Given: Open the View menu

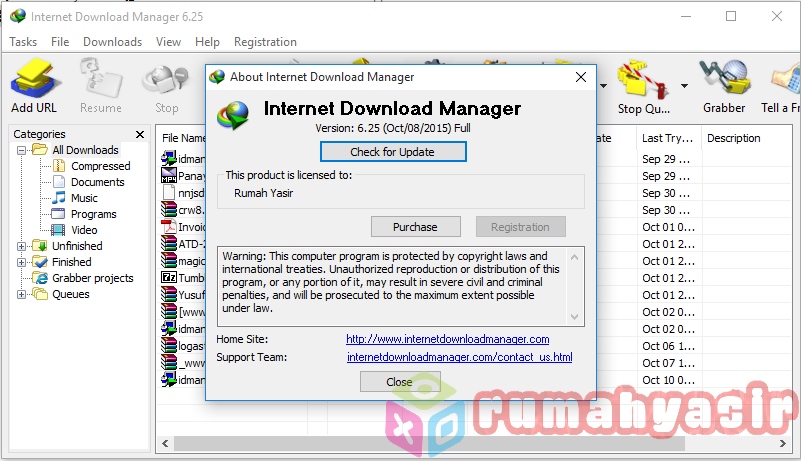Looking at the screenshot, I should pyautogui.click(x=168, y=42).
